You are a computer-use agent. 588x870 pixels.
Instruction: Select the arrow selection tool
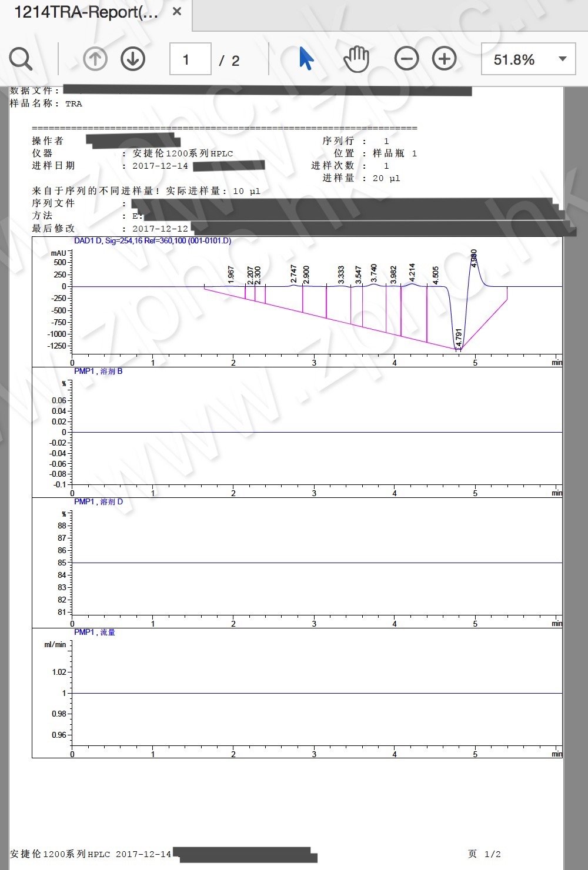tap(306, 59)
